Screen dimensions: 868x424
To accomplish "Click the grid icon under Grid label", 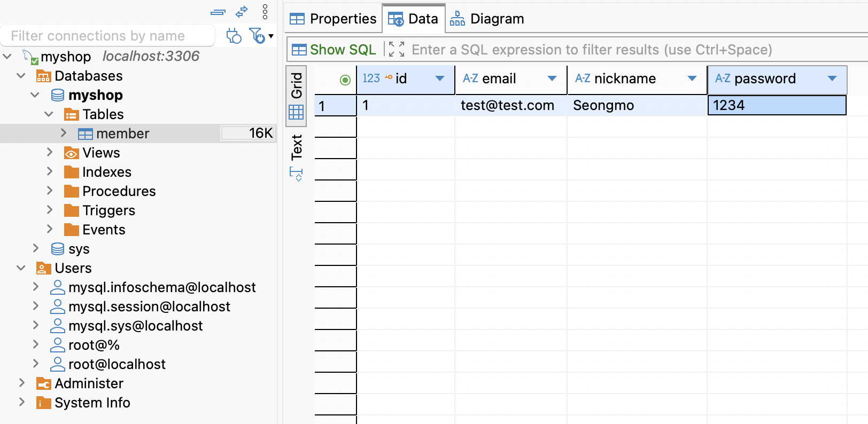I will click(296, 112).
